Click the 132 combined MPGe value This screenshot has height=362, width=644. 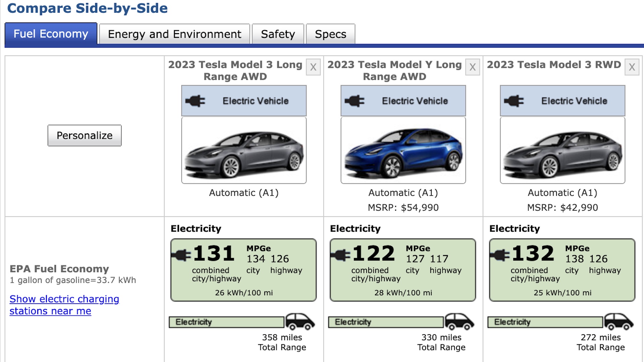(533, 253)
